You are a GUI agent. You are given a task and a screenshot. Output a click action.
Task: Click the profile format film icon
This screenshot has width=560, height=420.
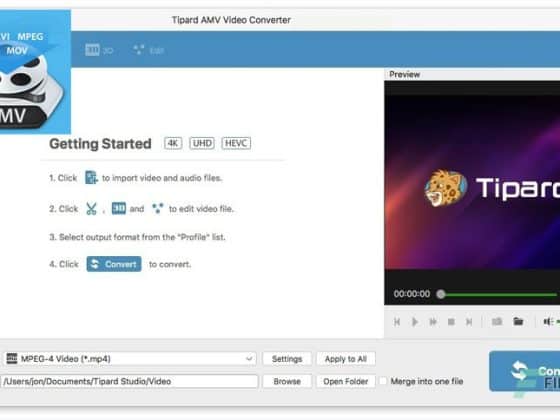pos(12,358)
